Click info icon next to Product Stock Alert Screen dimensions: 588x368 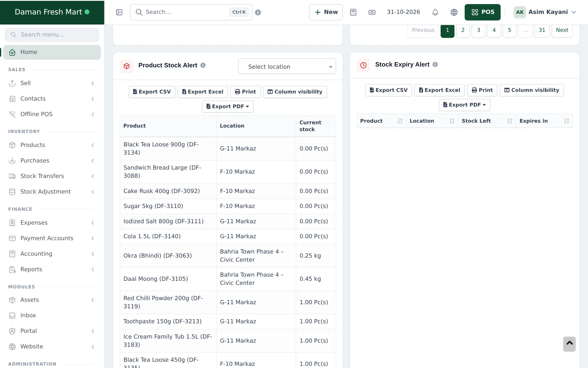click(203, 65)
